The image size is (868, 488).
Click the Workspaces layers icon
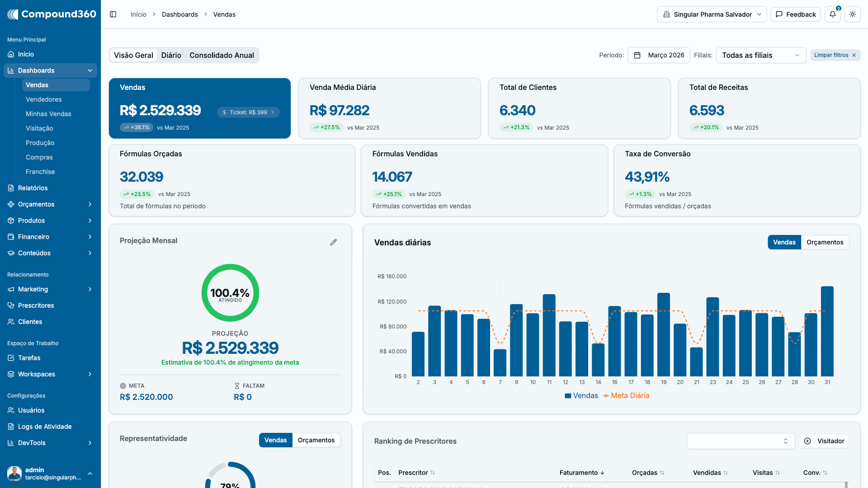(x=11, y=374)
